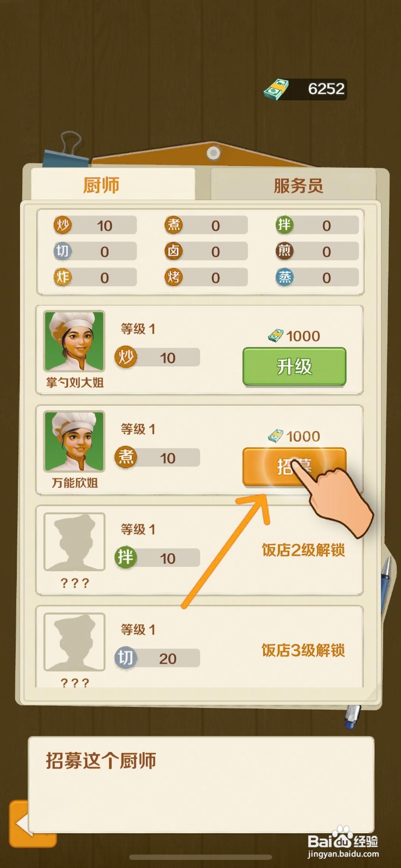Select chef 万能欣姐 portrait
The height and width of the screenshot is (868, 401).
pyautogui.click(x=74, y=442)
